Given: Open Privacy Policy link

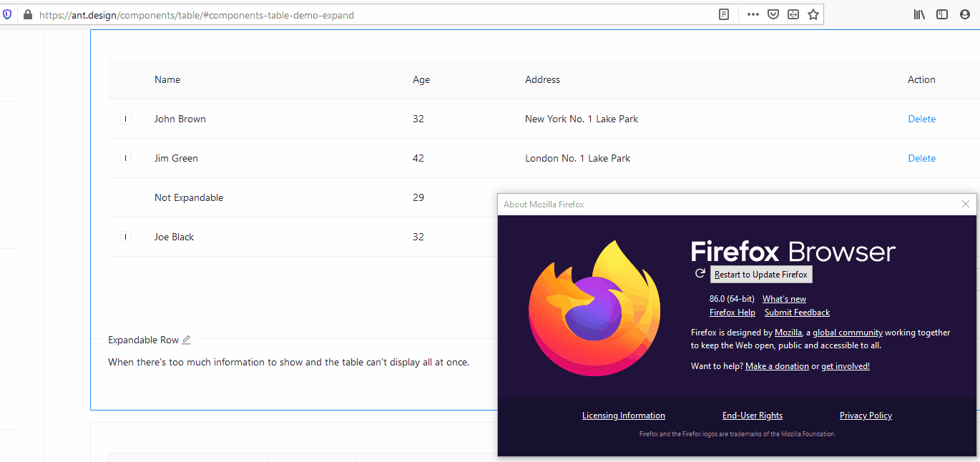Looking at the screenshot, I should (x=866, y=416).
